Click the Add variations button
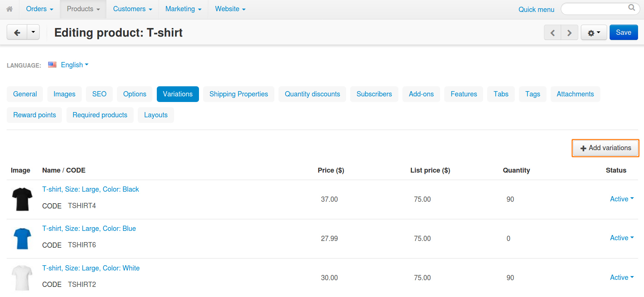 tap(606, 148)
